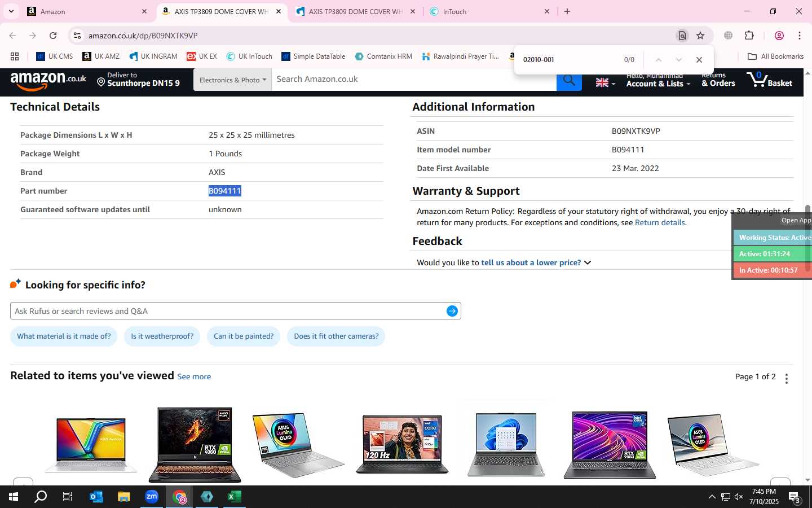The height and width of the screenshot is (508, 812).
Task: Open Excel from the taskbar
Action: coord(235,497)
